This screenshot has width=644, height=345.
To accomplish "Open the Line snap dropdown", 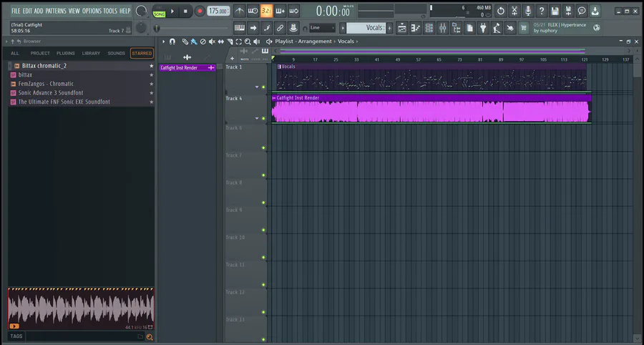I will pyautogui.click(x=323, y=28).
